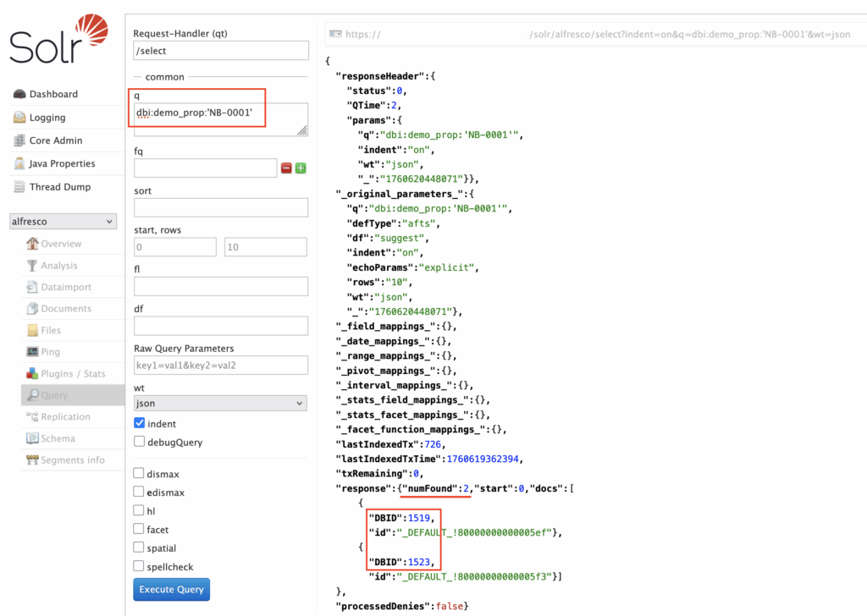Click the Raw Query Parameters field
The image size is (867, 616).
(220, 365)
